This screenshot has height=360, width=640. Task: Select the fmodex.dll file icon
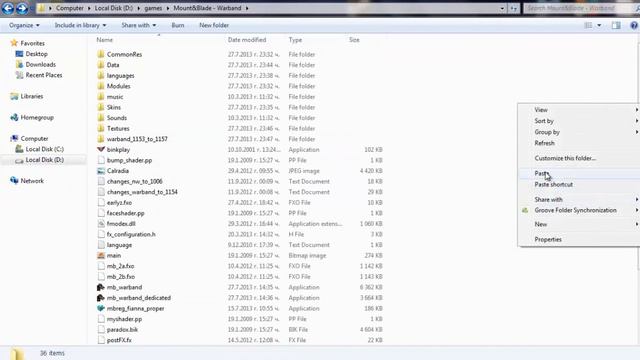(101, 224)
